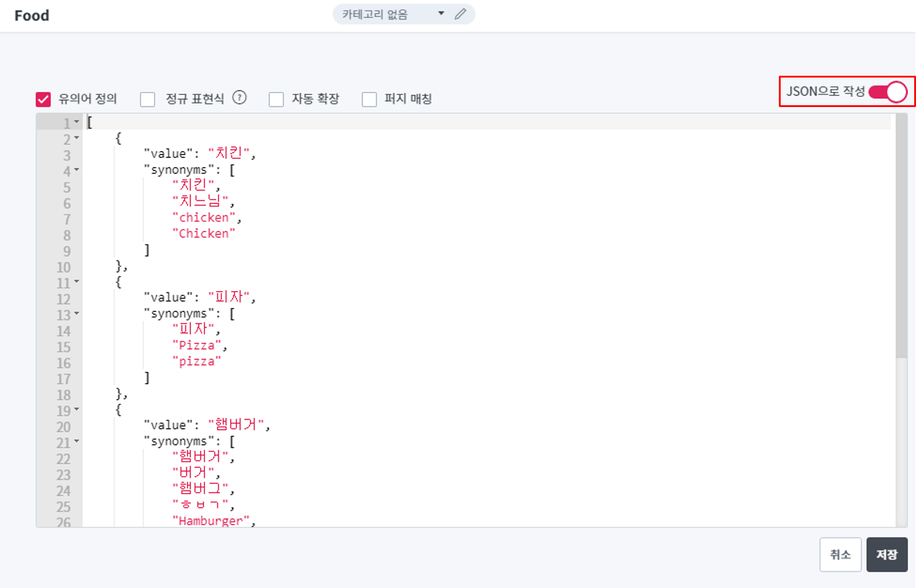Place cursor on the "Chicken" synonym line
This screenshot has width=916, height=588.
(x=204, y=234)
